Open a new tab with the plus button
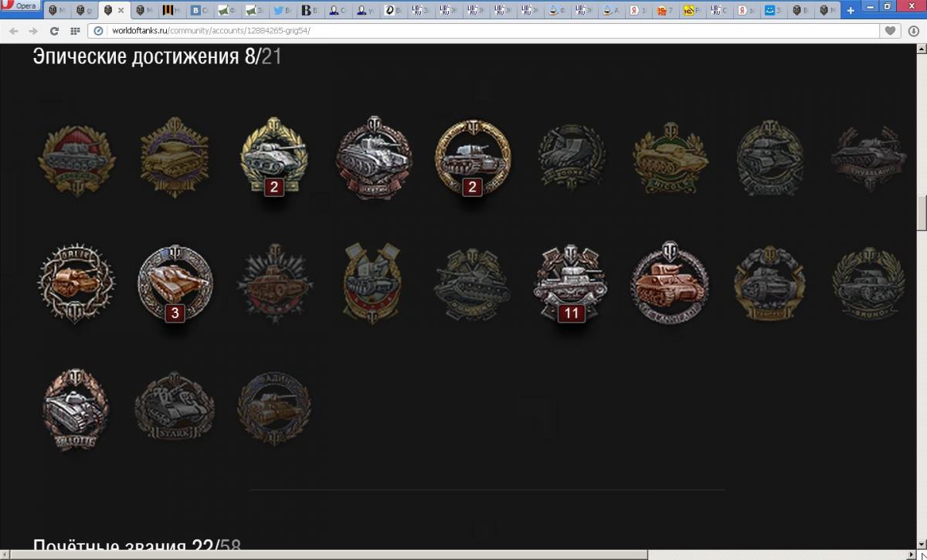 [x=851, y=11]
